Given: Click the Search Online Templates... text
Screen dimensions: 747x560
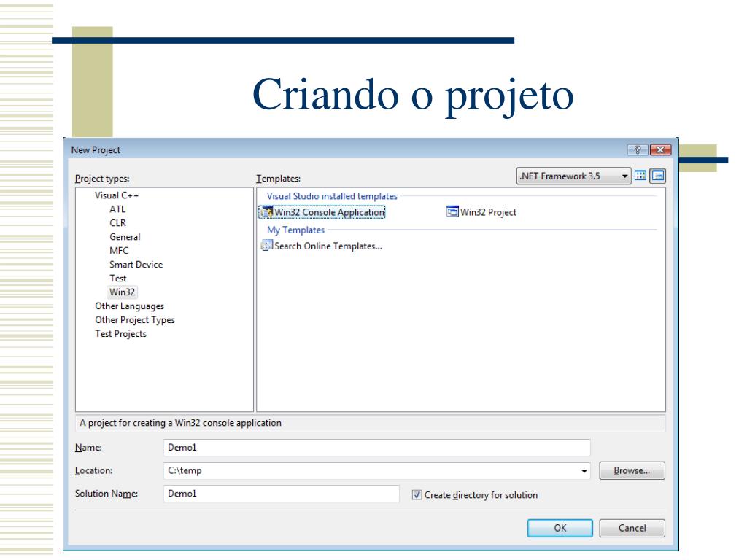Looking at the screenshot, I should [x=328, y=246].
